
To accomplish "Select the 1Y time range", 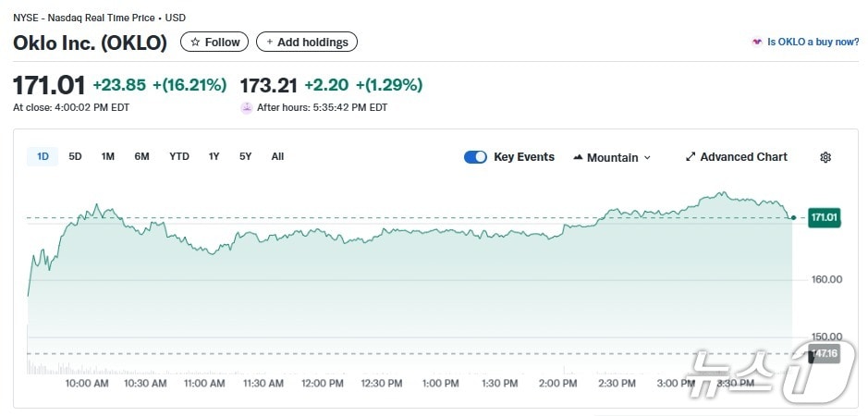I will point(214,156).
